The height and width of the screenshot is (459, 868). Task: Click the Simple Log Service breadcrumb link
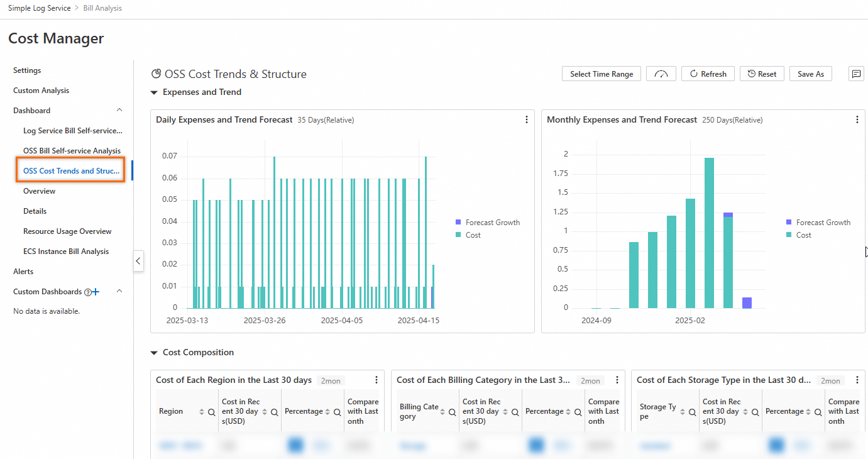click(x=38, y=8)
